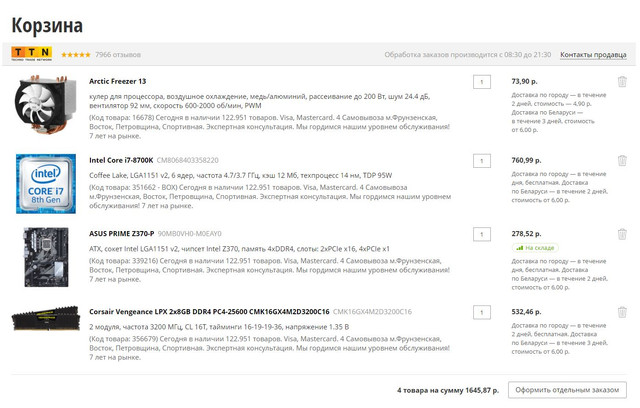Image resolution: width=640 pixels, height=408 pixels.
Task: Click "Оформить отдельным заказом" button
Action: (567, 390)
